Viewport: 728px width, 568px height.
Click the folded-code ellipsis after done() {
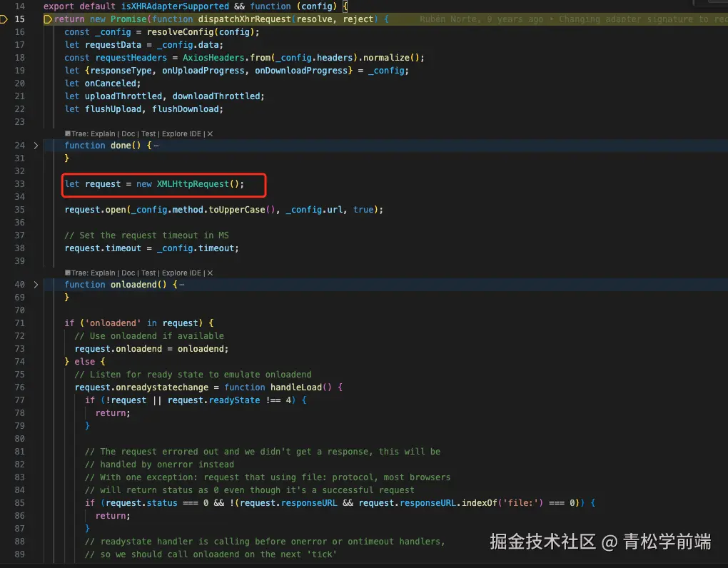click(x=156, y=146)
